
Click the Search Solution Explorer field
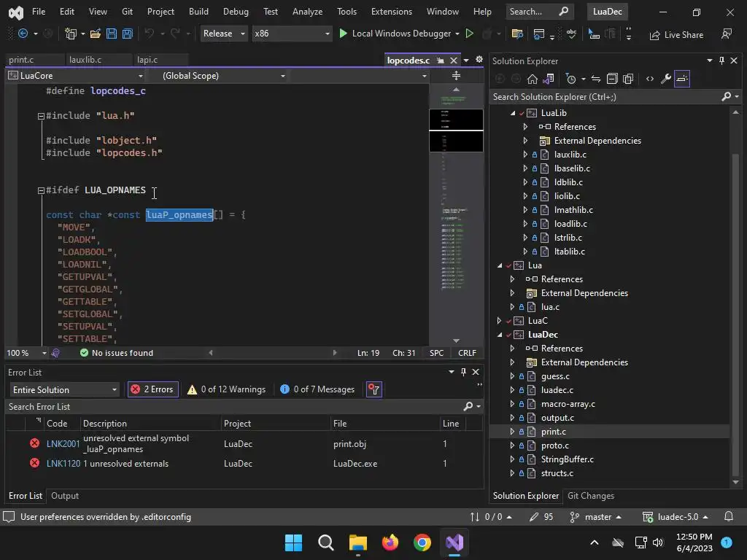(606, 97)
